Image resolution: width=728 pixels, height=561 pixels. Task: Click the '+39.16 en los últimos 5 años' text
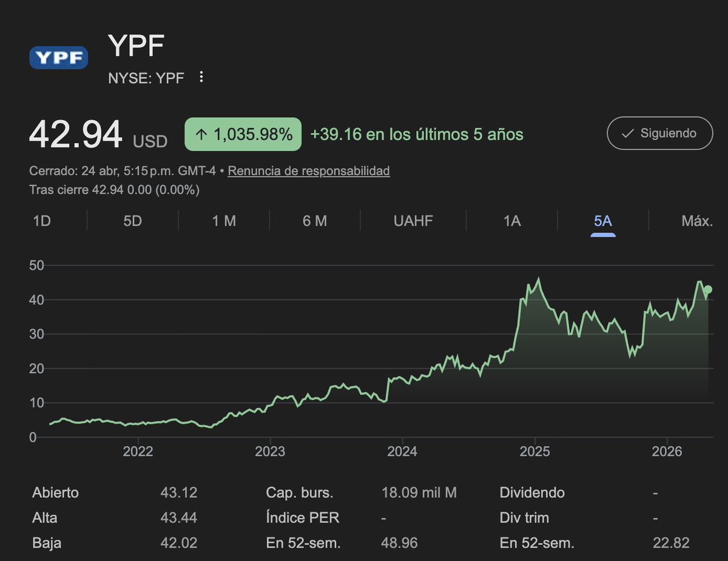(417, 134)
